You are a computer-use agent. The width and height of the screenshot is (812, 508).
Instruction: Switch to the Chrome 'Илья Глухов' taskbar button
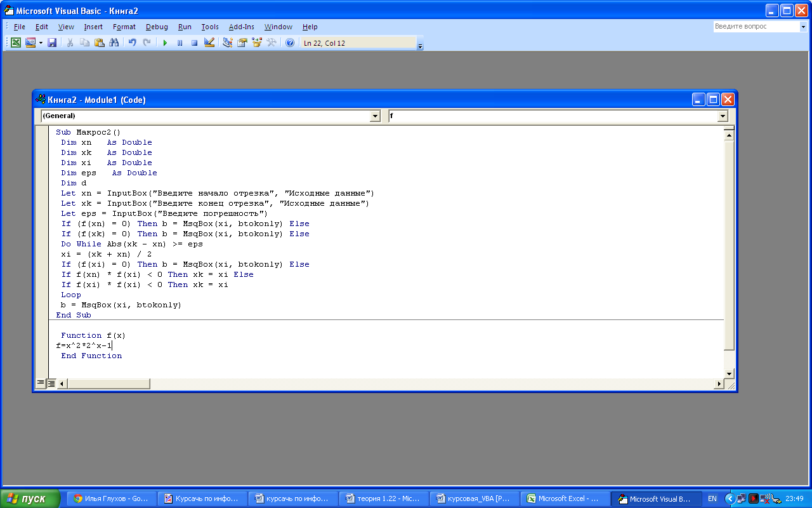click(111, 498)
